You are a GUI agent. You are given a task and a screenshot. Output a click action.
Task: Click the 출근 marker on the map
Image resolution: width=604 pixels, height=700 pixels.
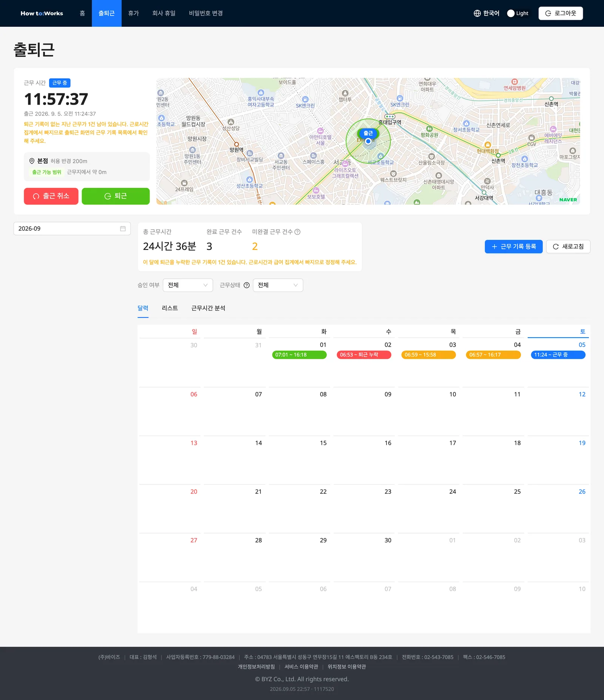click(x=368, y=133)
